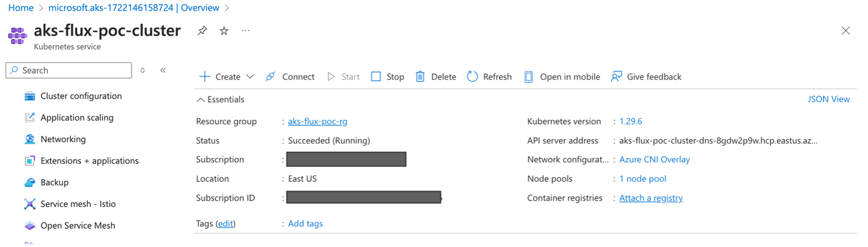Image resolution: width=868 pixels, height=247 pixels.
Task: Click the Delete trash icon
Action: (x=420, y=76)
